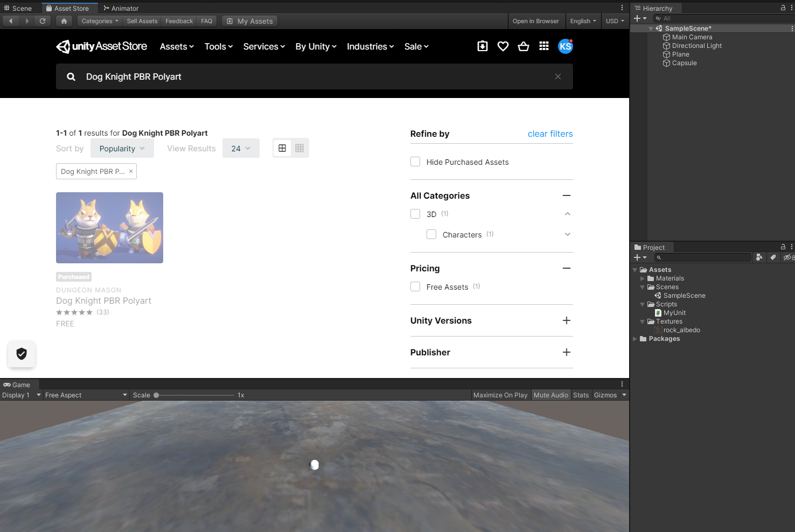Lock the Project panel

(x=783, y=247)
